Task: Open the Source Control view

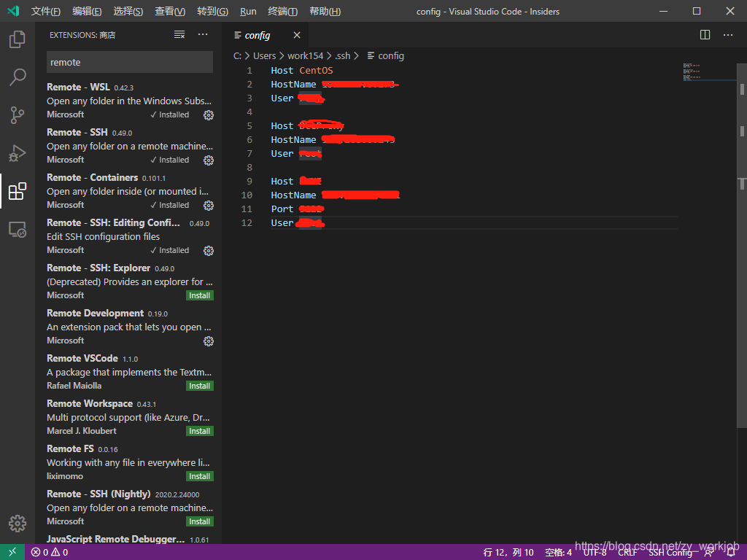Action: tap(18, 115)
